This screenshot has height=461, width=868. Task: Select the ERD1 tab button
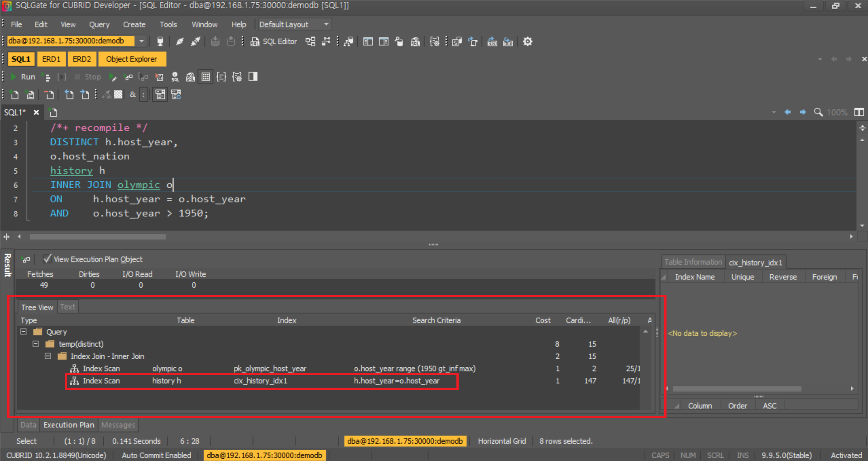pyautogui.click(x=51, y=59)
